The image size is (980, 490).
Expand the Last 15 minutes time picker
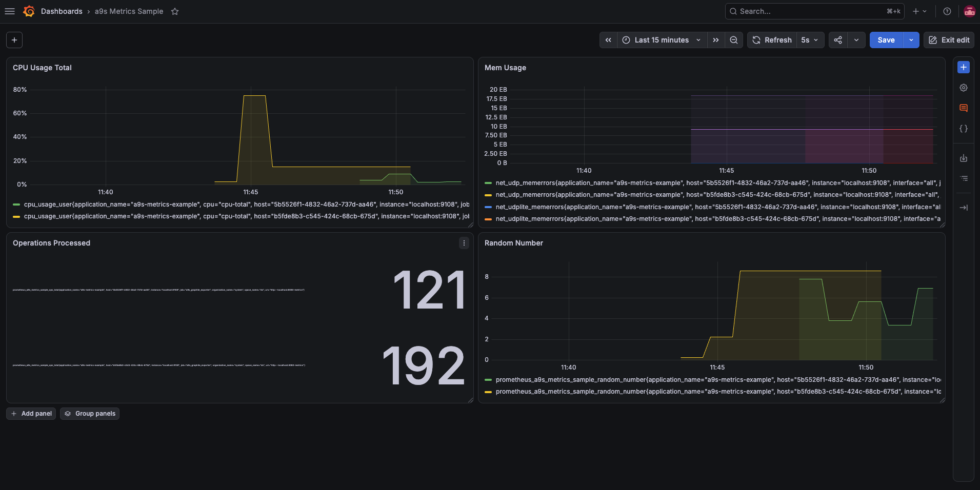[662, 40]
